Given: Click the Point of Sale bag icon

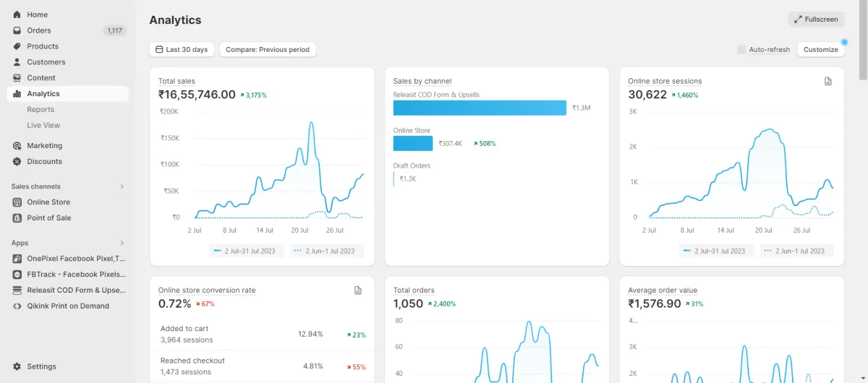Looking at the screenshot, I should coord(17,218).
